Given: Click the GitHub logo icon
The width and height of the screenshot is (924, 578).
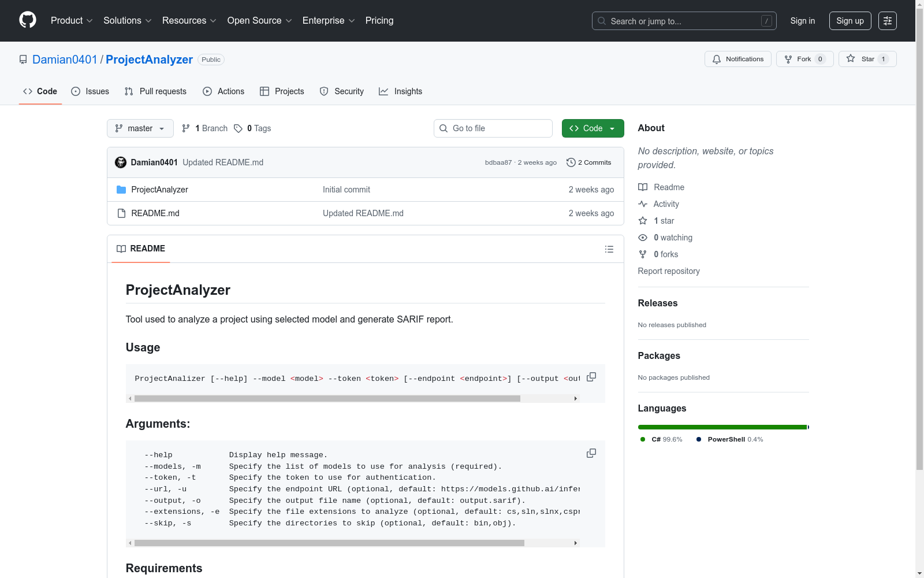Looking at the screenshot, I should [28, 20].
